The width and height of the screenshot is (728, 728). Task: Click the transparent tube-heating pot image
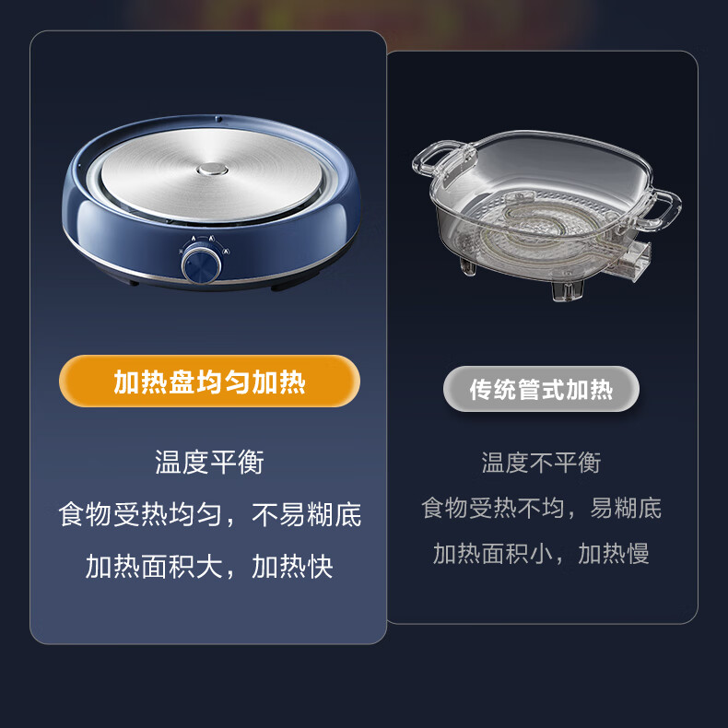(x=546, y=216)
